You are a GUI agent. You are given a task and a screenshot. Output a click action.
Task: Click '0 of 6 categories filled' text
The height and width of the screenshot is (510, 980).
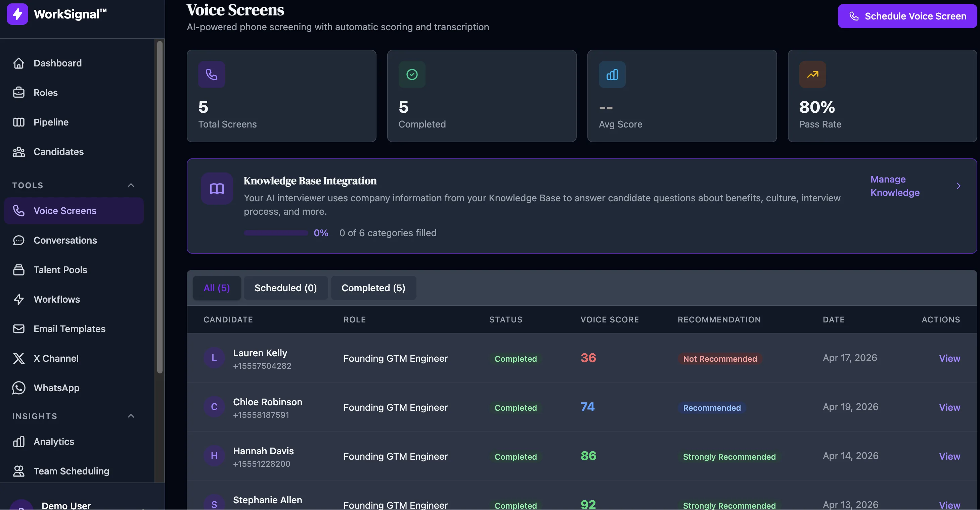(388, 233)
